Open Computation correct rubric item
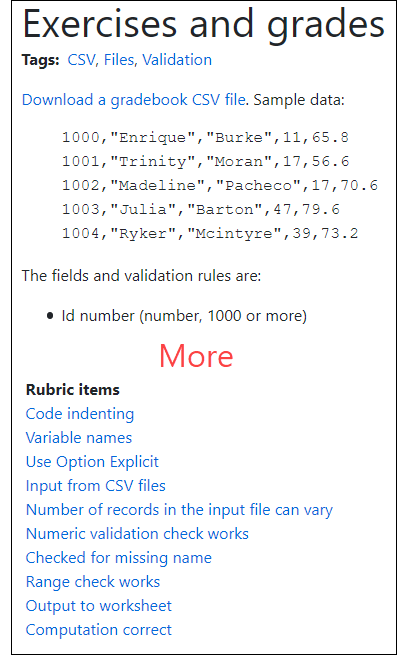Image resolution: width=416 pixels, height=667 pixels. coord(99,630)
